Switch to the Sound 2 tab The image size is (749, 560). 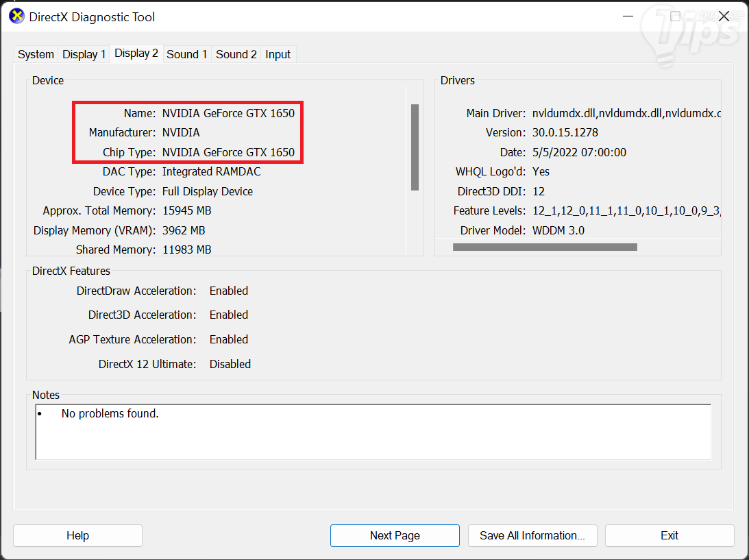[236, 54]
